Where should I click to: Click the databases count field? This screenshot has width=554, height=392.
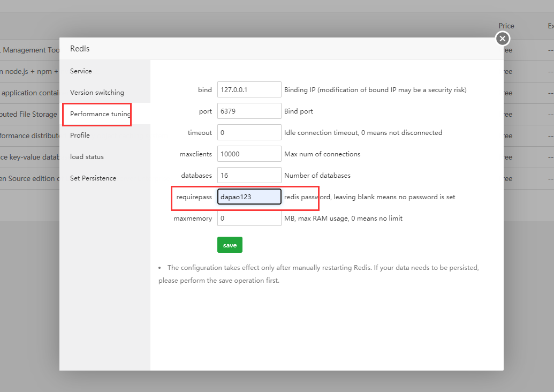coord(249,175)
